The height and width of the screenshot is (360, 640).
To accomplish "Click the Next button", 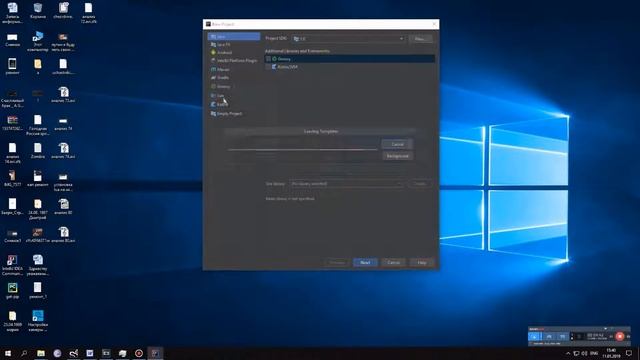I will [365, 262].
